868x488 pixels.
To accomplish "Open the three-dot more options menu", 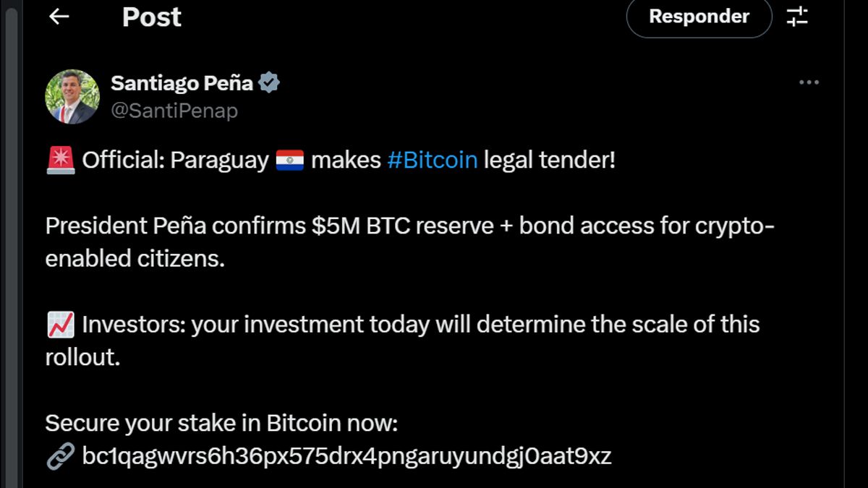I will tap(809, 82).
